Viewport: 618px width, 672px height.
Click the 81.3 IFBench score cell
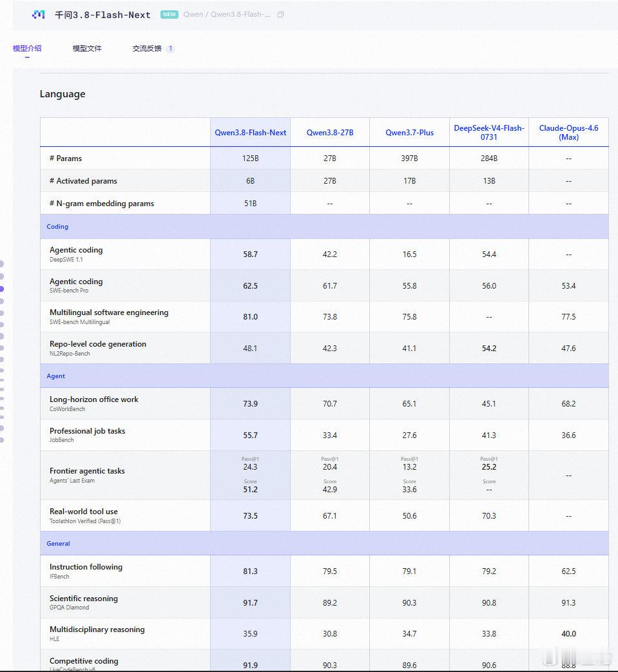click(250, 571)
